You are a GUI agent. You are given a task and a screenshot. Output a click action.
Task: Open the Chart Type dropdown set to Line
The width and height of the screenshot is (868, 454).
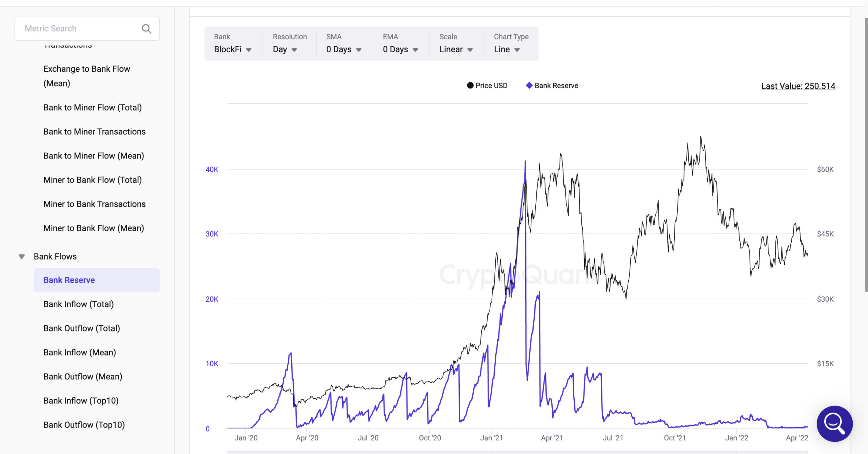click(507, 50)
